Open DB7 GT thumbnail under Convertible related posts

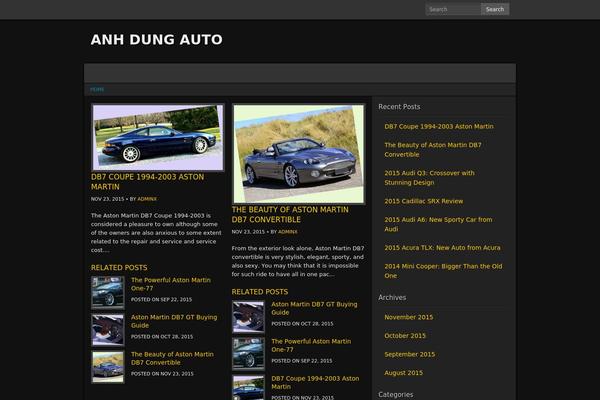click(x=248, y=317)
